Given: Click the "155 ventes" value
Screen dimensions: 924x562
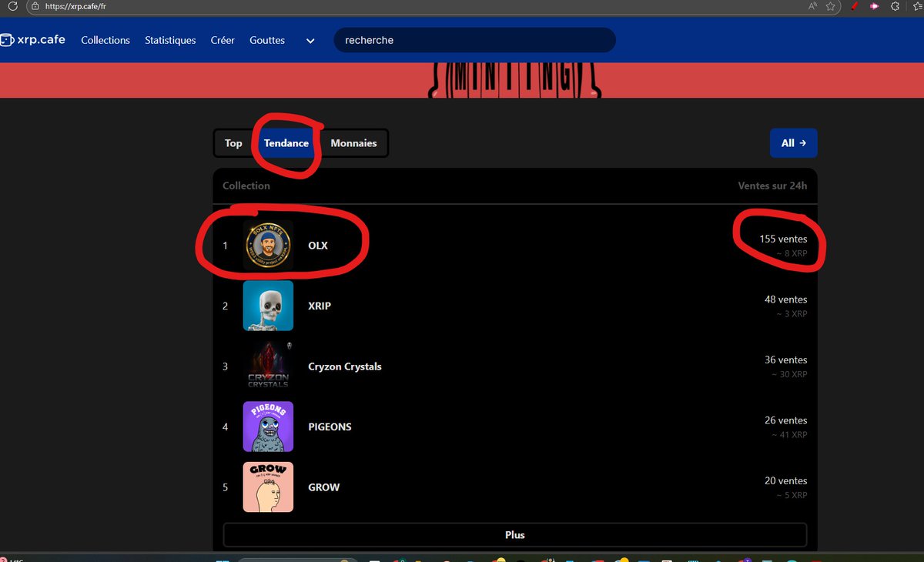Looking at the screenshot, I should tap(783, 239).
